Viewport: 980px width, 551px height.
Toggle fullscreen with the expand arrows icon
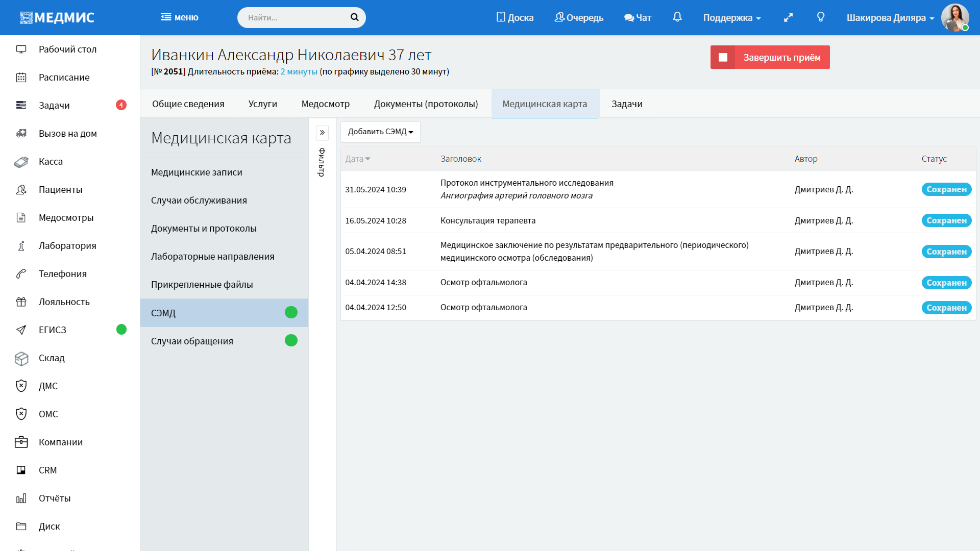pyautogui.click(x=788, y=17)
